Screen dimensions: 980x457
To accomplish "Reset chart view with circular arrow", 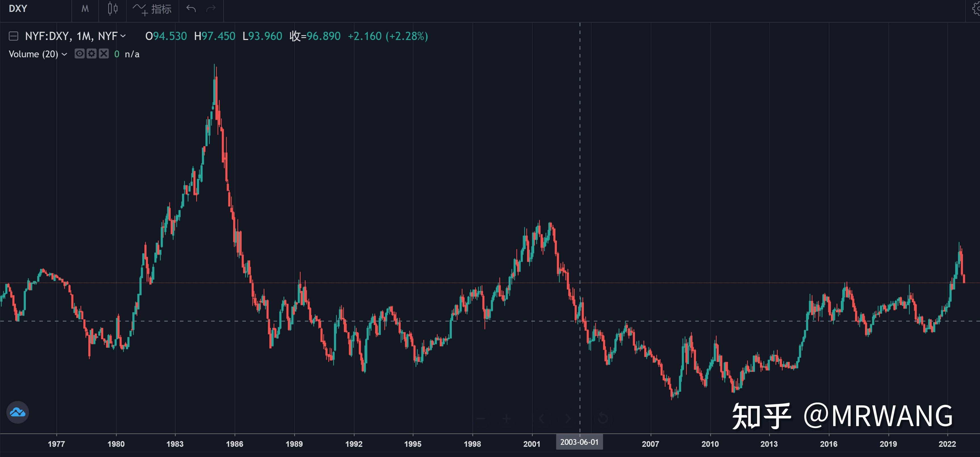I will [x=603, y=419].
